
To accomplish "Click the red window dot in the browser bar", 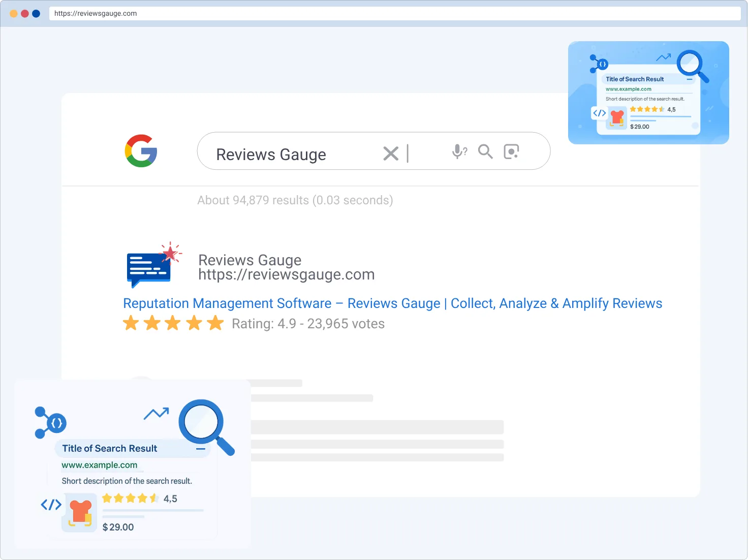I will click(x=25, y=14).
